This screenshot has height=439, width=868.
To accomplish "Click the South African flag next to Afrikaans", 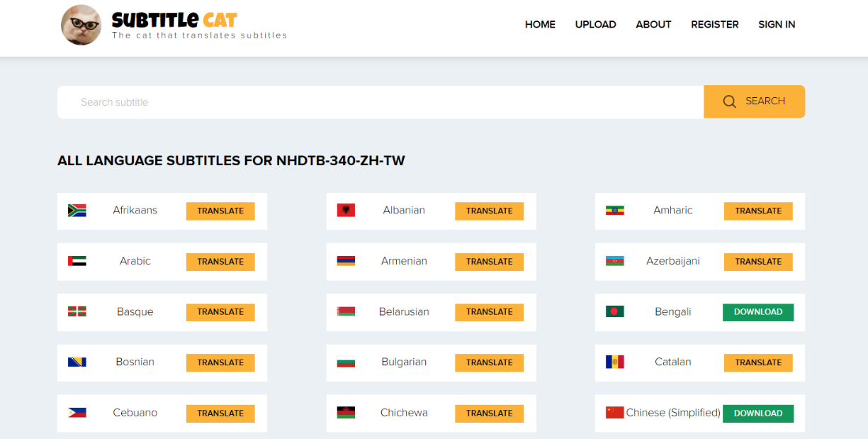I will [77, 211].
